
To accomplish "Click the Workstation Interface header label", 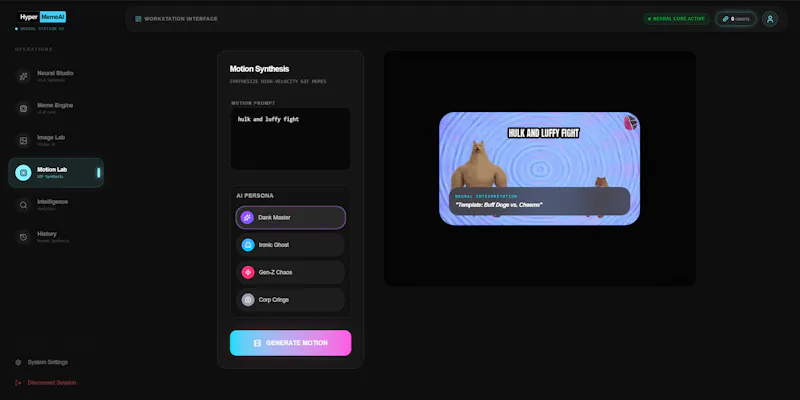I will pyautogui.click(x=181, y=19).
